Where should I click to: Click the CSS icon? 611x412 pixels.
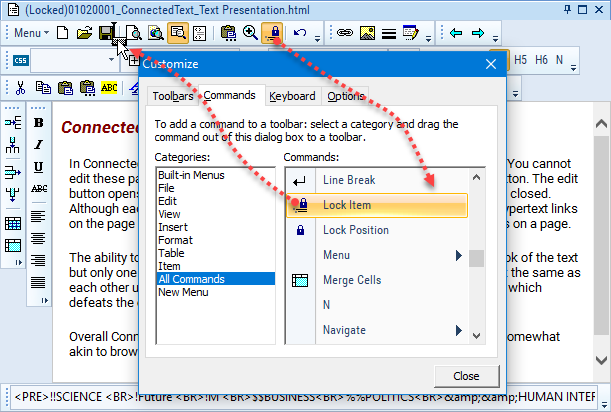20,60
